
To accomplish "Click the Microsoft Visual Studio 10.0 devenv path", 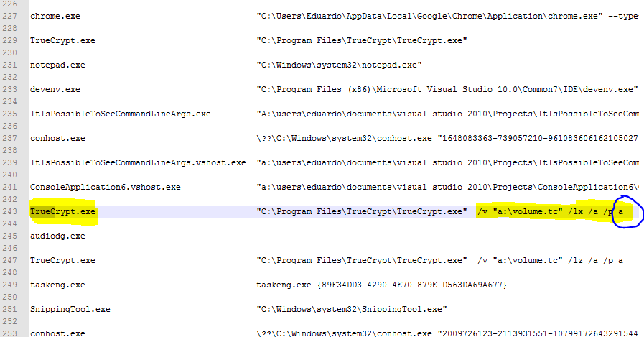I will point(447,89).
